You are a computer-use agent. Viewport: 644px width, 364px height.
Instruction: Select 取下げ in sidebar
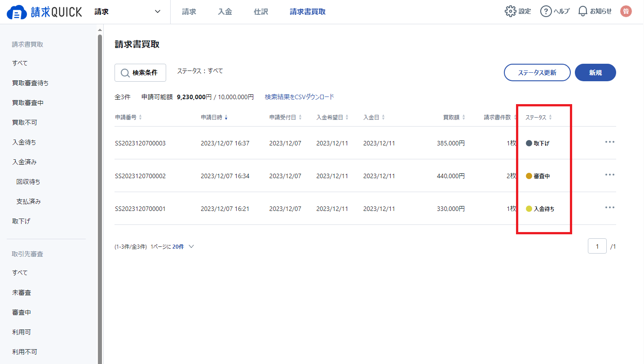[21, 221]
